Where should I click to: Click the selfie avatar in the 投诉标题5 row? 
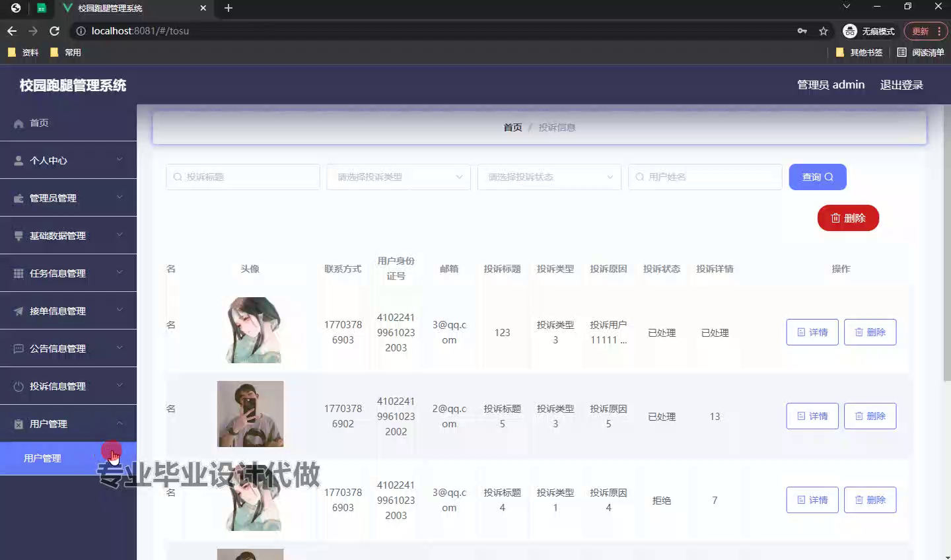[x=250, y=414]
